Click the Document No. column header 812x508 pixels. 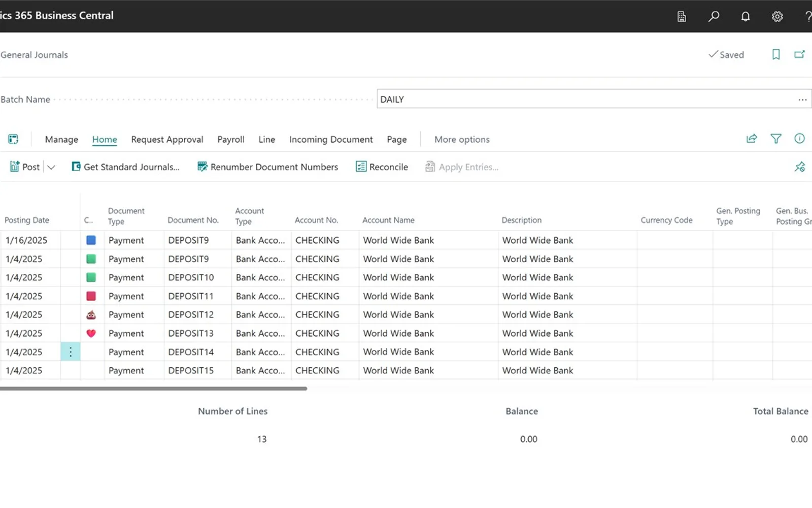[193, 220]
